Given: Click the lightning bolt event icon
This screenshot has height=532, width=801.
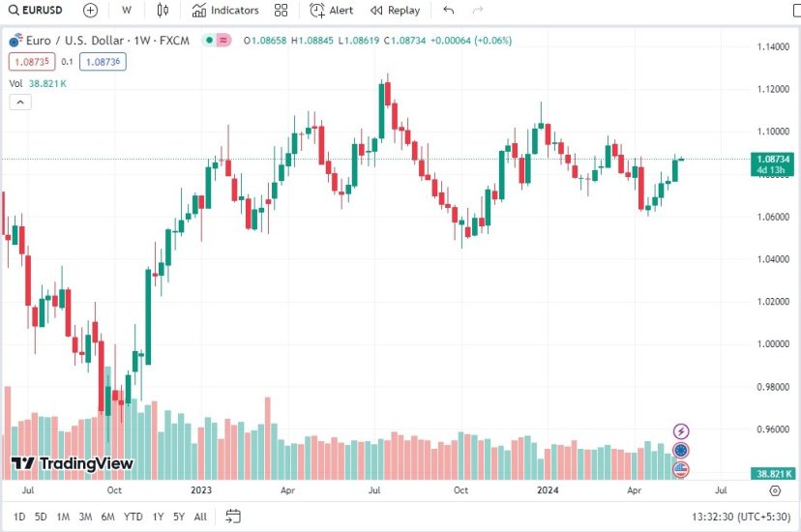Looking at the screenshot, I should point(681,431).
